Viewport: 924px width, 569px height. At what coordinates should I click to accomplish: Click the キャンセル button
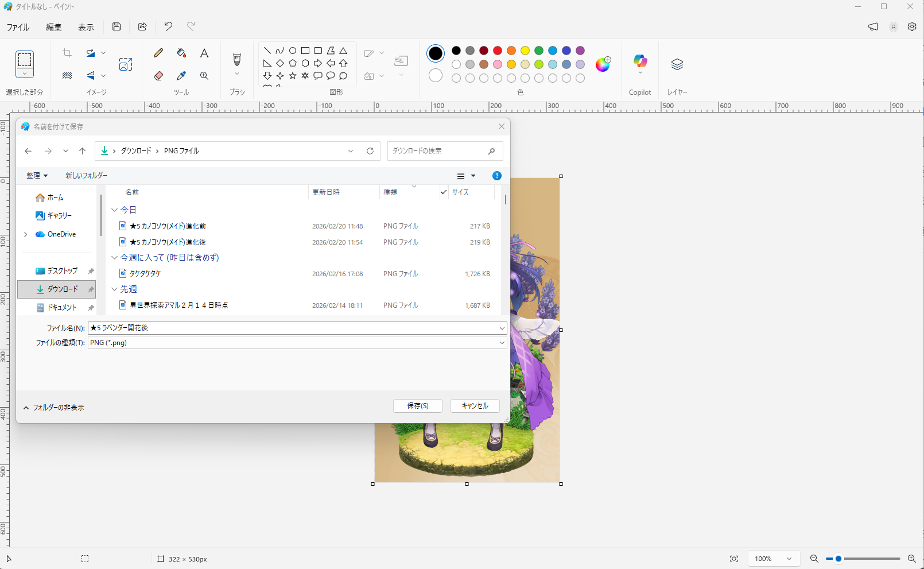coord(475,406)
